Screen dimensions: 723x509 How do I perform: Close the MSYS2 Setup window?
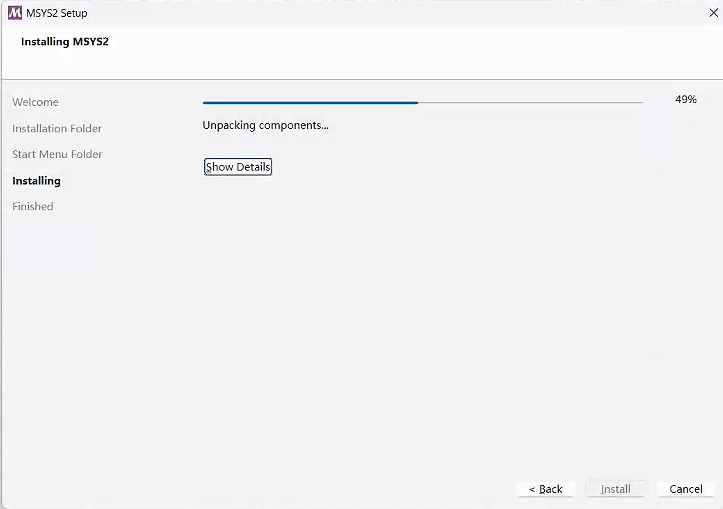[713, 13]
